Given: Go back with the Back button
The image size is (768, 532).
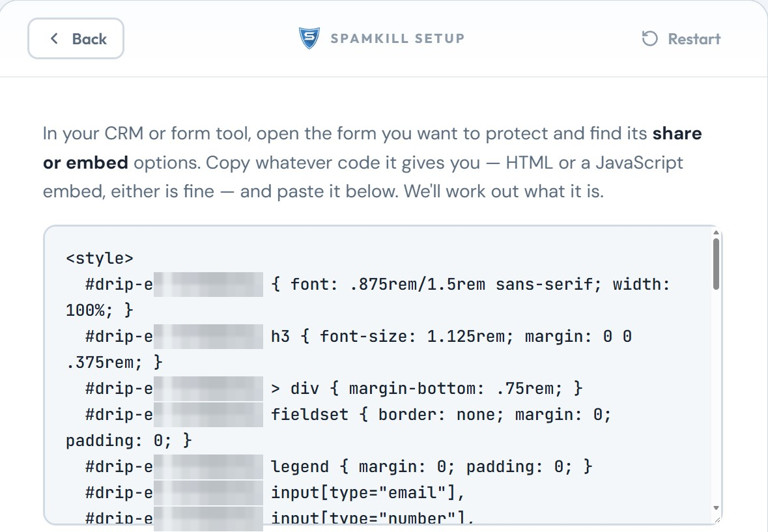Looking at the screenshot, I should [x=76, y=38].
